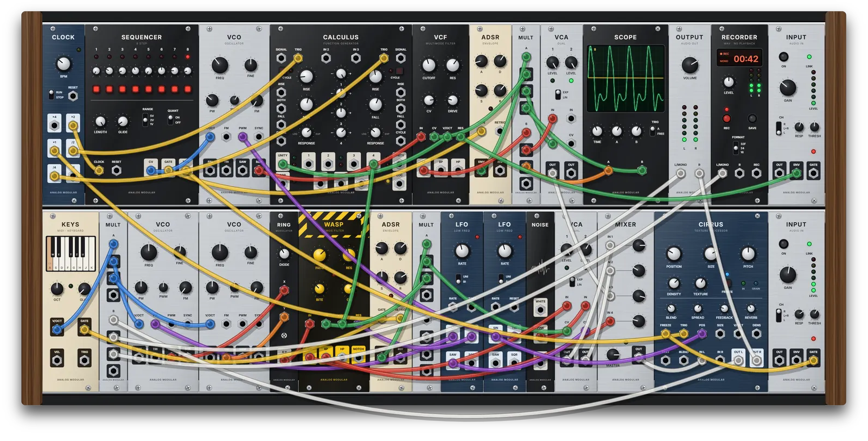Click the mini piano keyboard on KEYS
The image size is (868, 441).
click(71, 253)
